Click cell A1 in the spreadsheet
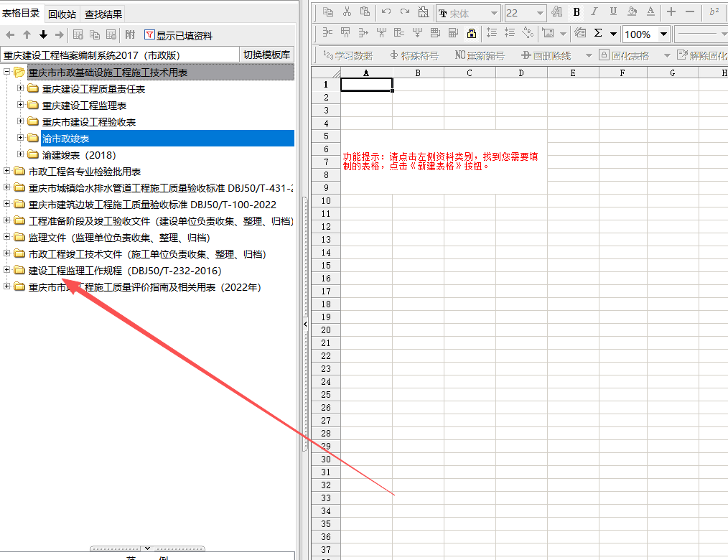This screenshot has width=728, height=560. tap(366, 85)
